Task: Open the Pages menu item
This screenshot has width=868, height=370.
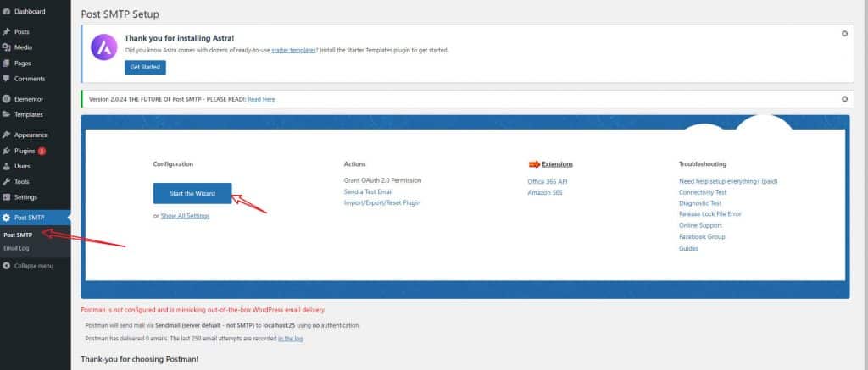Action: 23,63
